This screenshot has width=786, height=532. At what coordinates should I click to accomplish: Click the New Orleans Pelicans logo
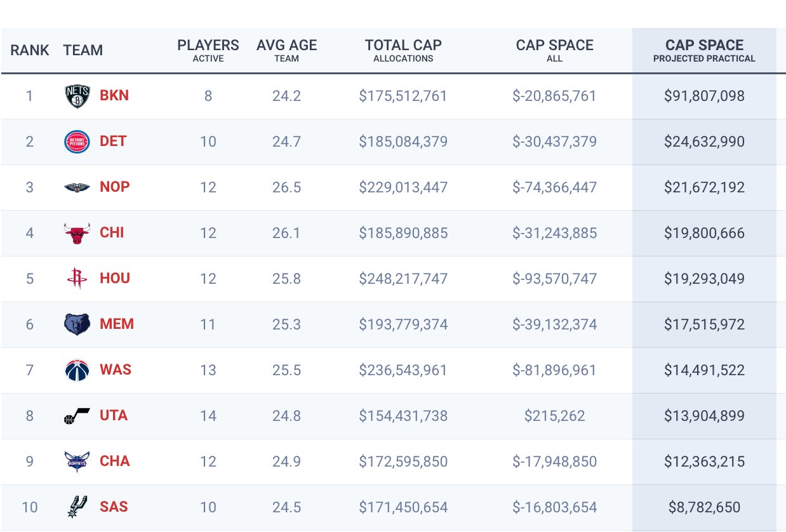point(77,187)
